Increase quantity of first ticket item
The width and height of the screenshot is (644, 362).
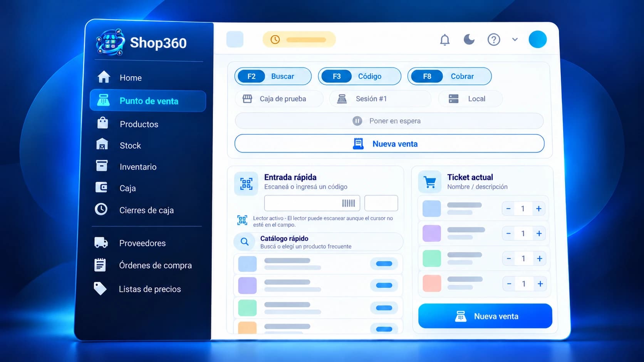[x=539, y=209]
